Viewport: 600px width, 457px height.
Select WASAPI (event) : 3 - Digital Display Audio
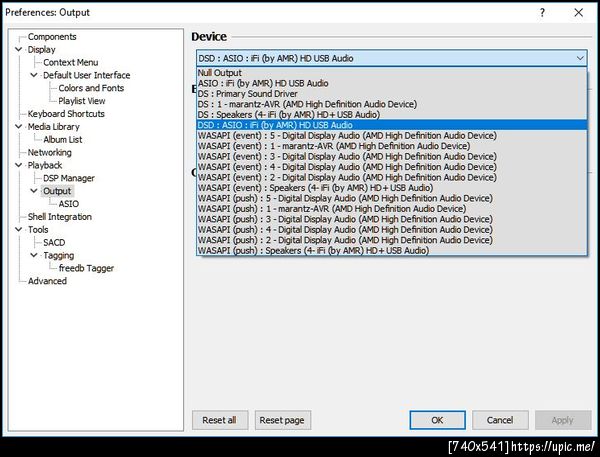tap(392, 156)
